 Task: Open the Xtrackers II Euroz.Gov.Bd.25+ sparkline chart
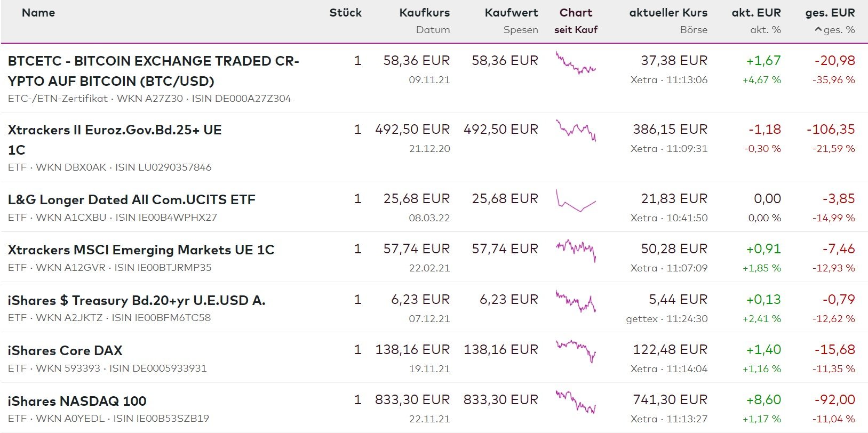[576, 130]
